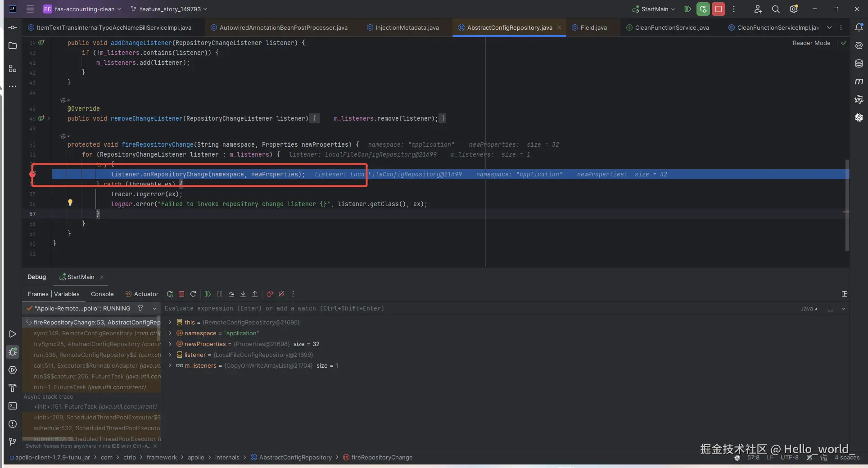The height and width of the screenshot is (468, 868).
Task: Open the Commit tool window
Action: click(13, 27)
